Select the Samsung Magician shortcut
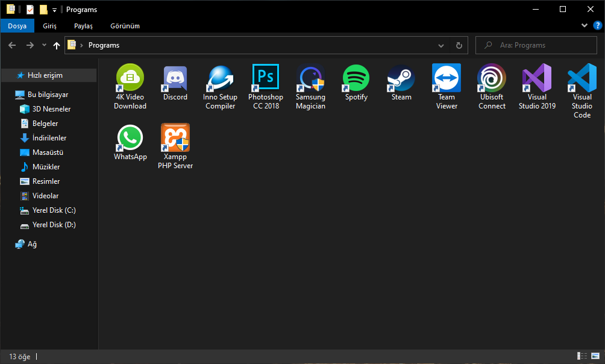The height and width of the screenshot is (364, 605). (x=310, y=87)
